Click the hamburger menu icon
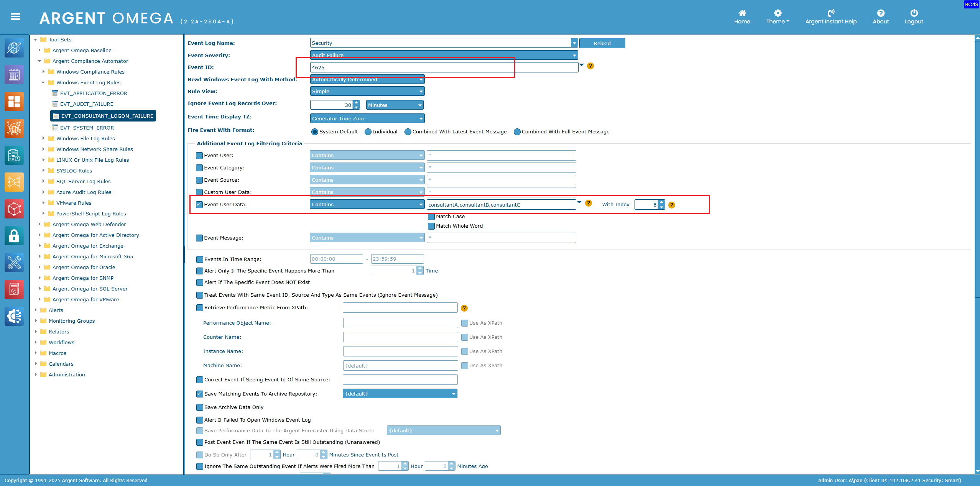The width and height of the screenshot is (980, 486). (x=16, y=16)
